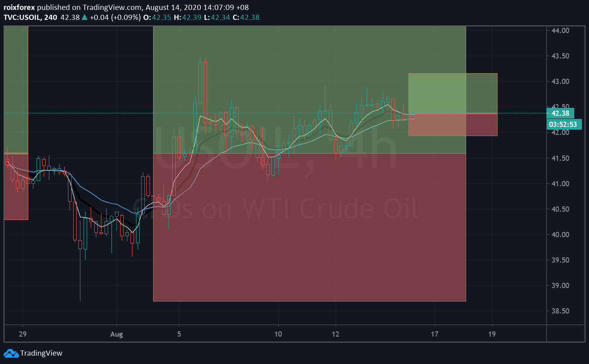
Task: Click the 38.50 price axis label
Action: [560, 311]
